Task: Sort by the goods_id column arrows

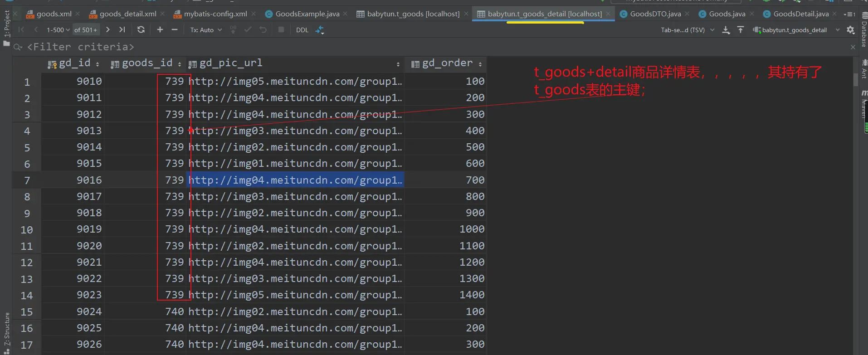Action: 180,64
